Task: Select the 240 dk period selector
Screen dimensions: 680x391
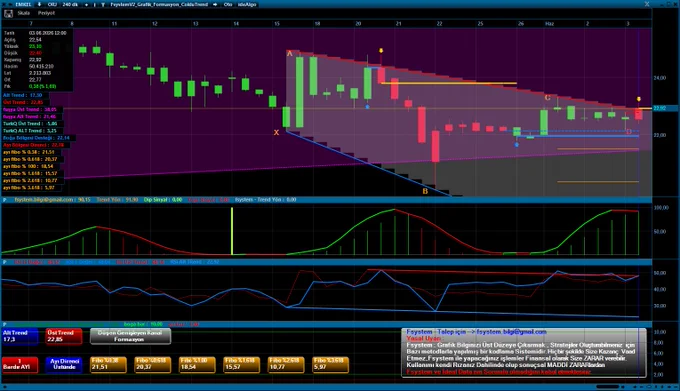Action: pos(70,4)
